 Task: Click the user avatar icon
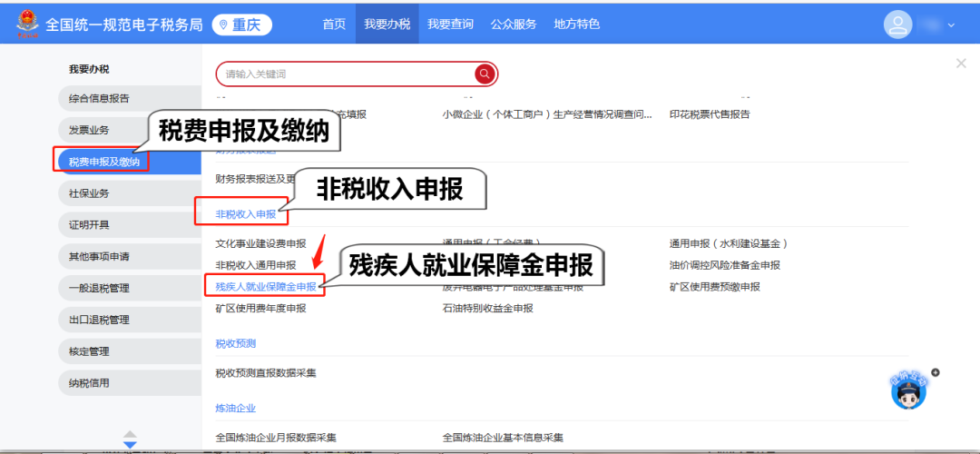[x=897, y=25]
